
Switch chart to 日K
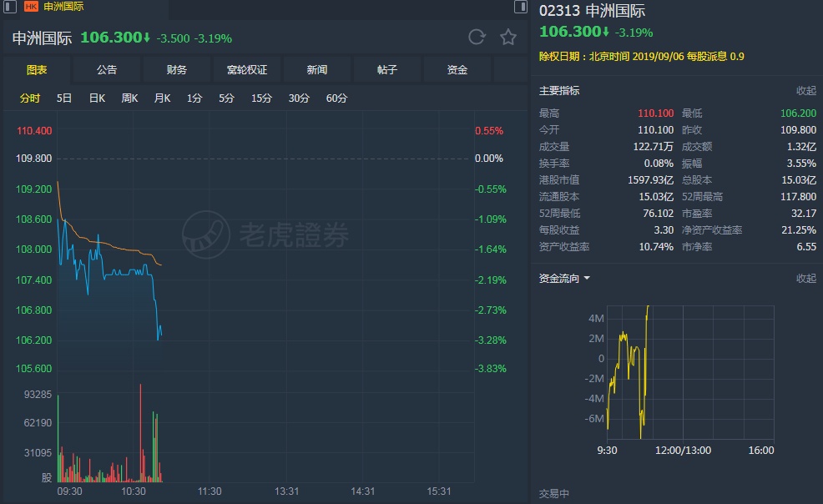pos(97,98)
